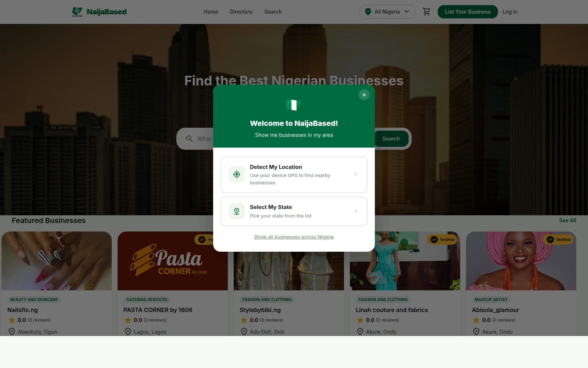Click the star icon for Linah couture and fabrics
The width and height of the screenshot is (588, 368).
pyautogui.click(x=360, y=320)
